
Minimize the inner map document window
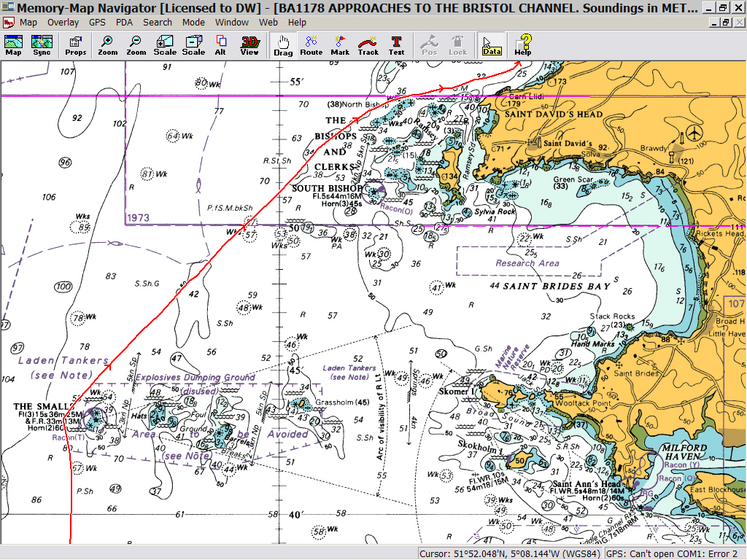(714, 23)
